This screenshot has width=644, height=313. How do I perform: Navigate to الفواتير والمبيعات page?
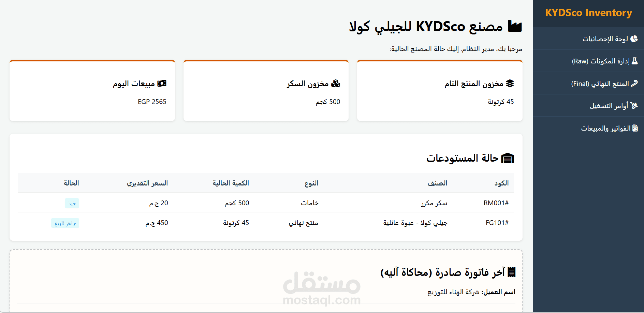pos(588,128)
